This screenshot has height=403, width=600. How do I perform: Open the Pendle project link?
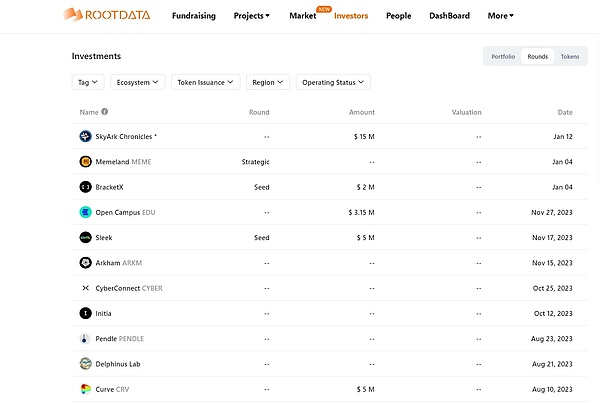click(x=119, y=339)
